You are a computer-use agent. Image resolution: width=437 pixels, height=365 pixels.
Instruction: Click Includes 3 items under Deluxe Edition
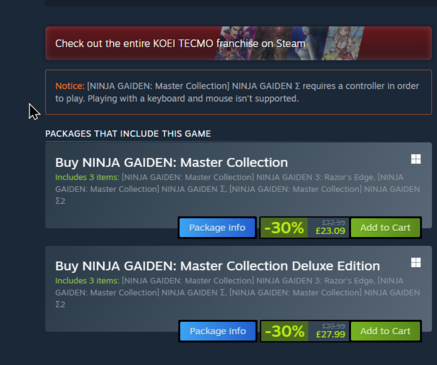coord(87,281)
